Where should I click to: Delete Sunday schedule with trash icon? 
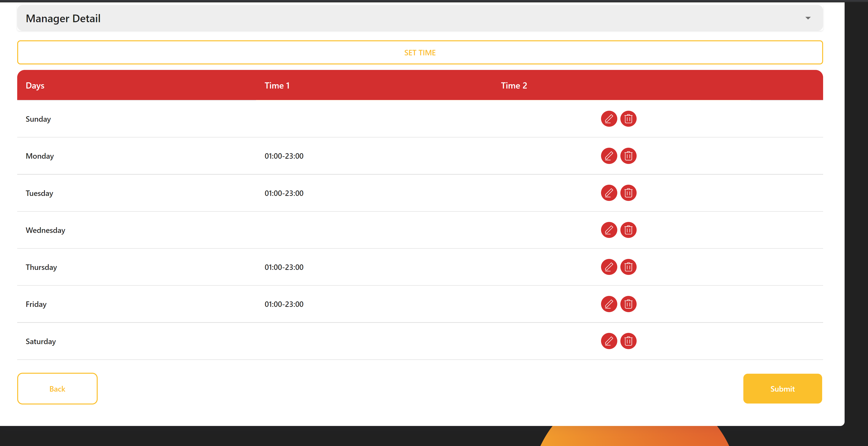[x=628, y=119]
